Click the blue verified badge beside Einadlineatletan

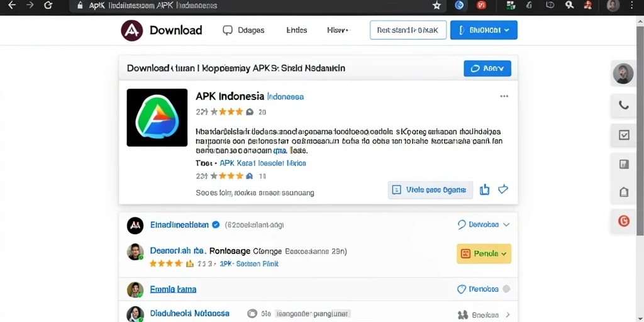click(216, 225)
